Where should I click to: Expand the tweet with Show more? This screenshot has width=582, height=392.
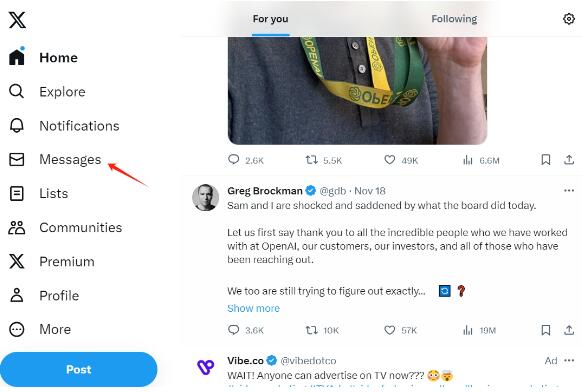tap(254, 308)
